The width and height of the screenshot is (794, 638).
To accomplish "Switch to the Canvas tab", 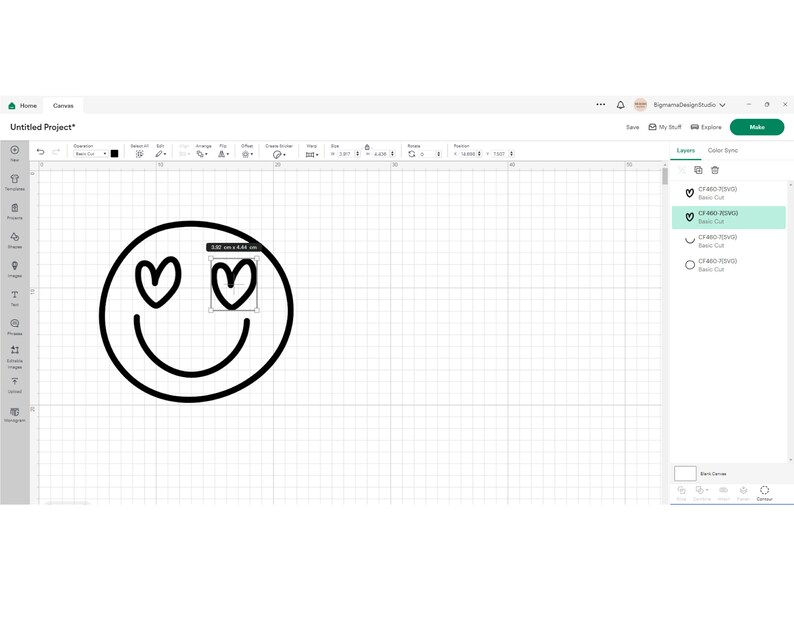I will [63, 106].
